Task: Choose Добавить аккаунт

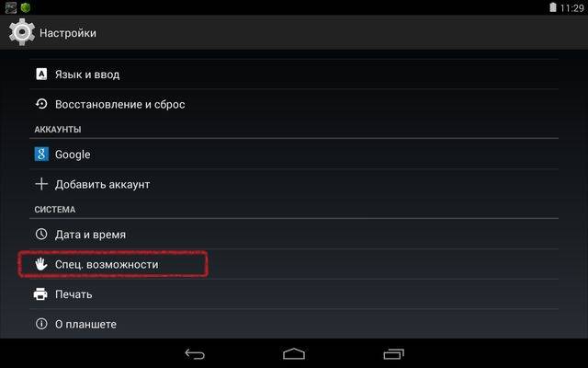Action: pyautogui.click(x=294, y=184)
